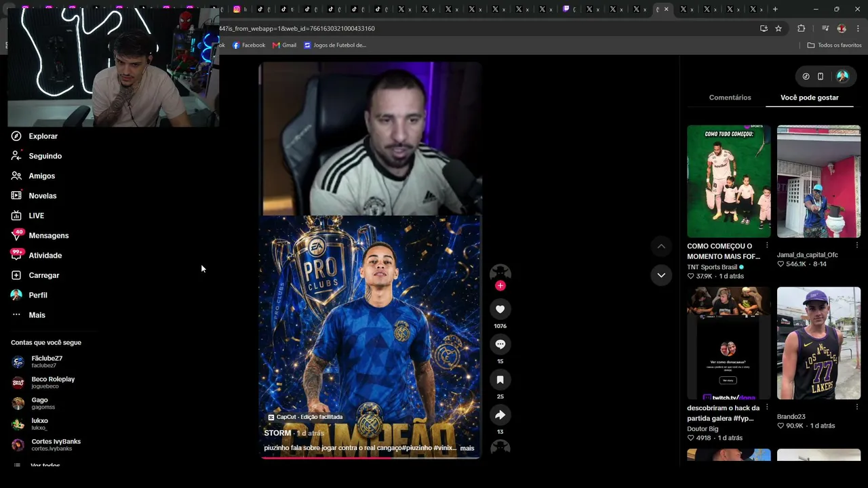Open Beco Roleplay followed account
Screen dimensions: 868x488
click(x=43, y=382)
